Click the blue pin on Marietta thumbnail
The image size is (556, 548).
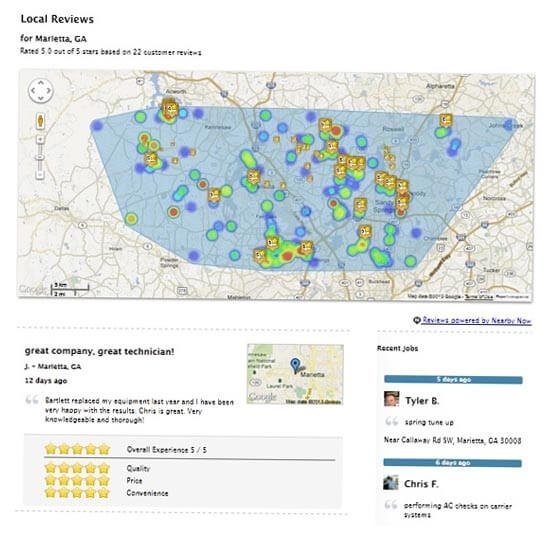coord(295,365)
